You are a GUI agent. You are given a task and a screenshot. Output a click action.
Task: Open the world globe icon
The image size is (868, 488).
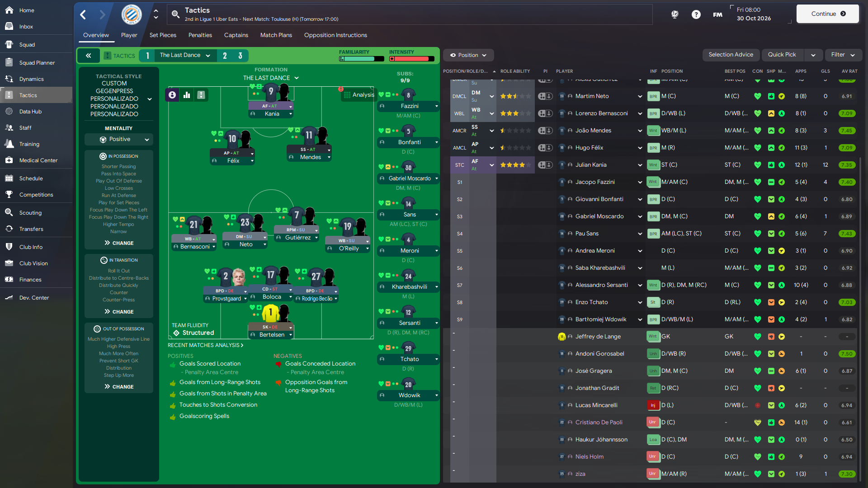(x=675, y=14)
